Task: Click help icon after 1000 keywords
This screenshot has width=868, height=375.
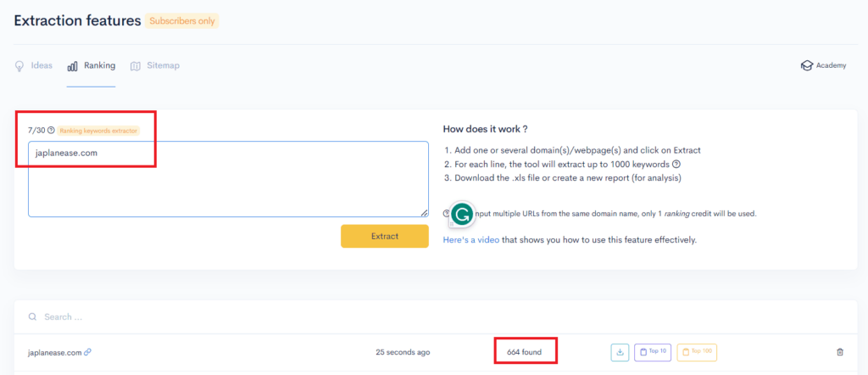Action: tap(676, 164)
